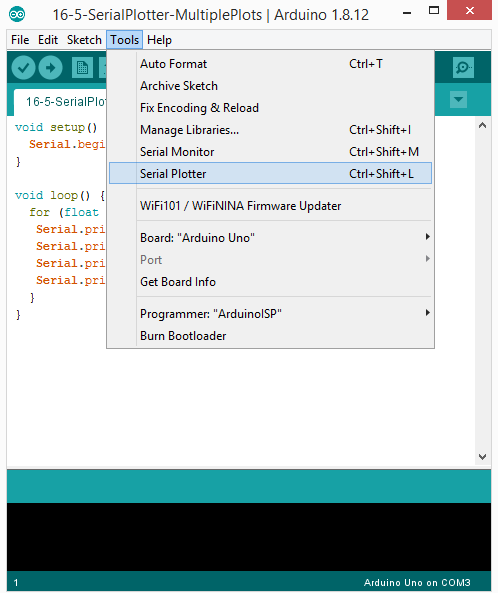This screenshot has width=498, height=593.
Task: Click the Upload arrow button
Action: [50, 68]
